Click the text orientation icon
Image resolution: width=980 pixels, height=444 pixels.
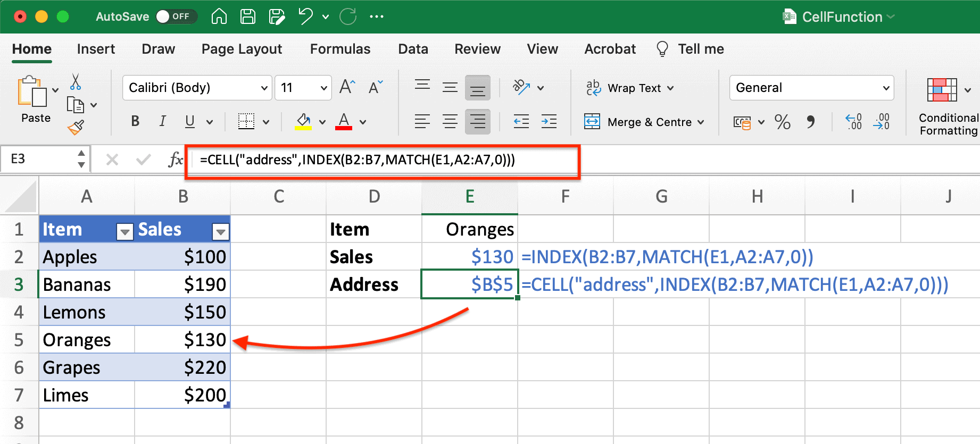[521, 87]
